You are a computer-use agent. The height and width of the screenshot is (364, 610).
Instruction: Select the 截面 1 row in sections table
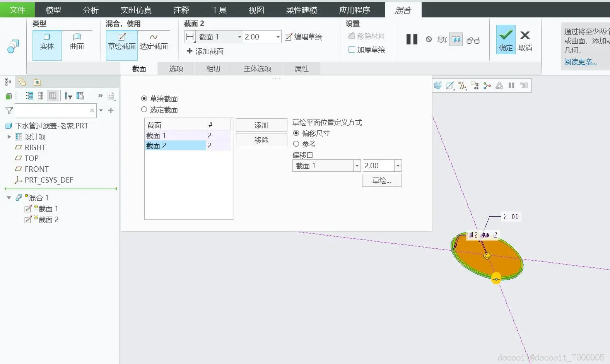[x=188, y=135]
